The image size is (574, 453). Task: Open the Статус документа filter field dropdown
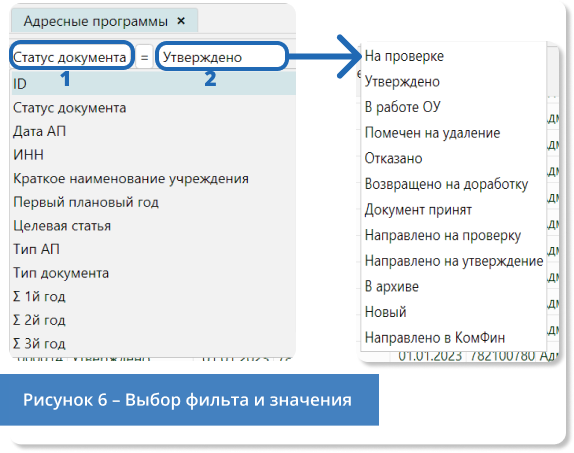tap(72, 56)
